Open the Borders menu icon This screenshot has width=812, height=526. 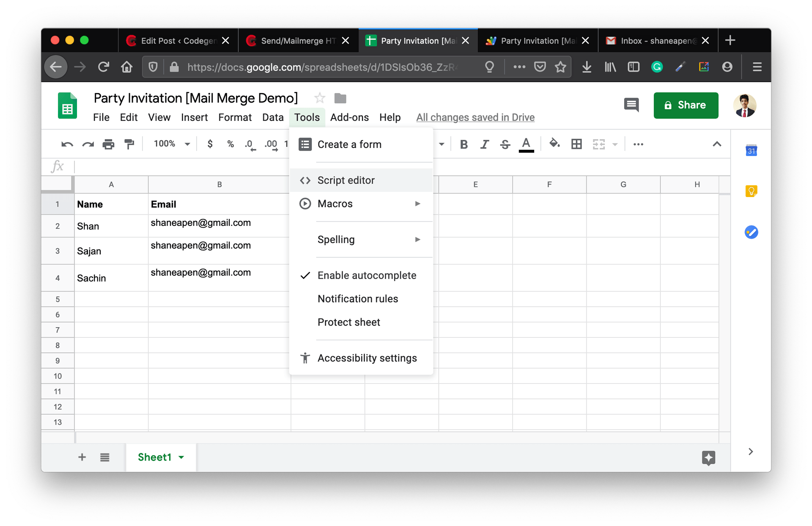pos(576,144)
